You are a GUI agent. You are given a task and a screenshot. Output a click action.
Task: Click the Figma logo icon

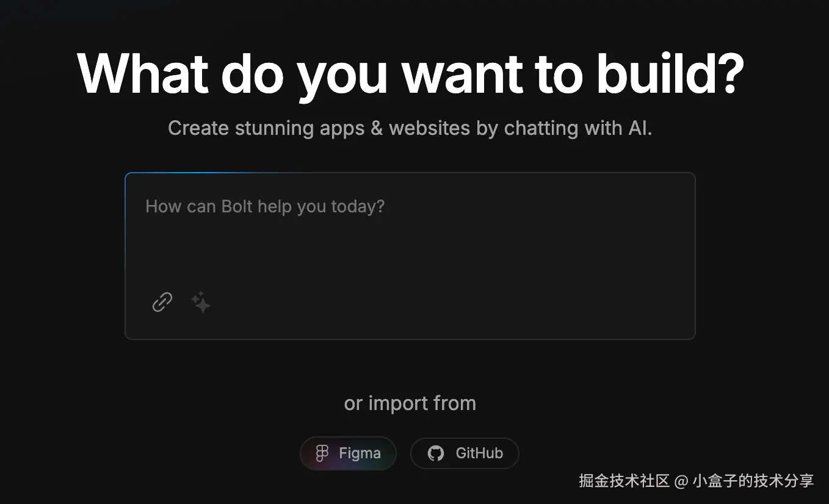click(x=322, y=453)
